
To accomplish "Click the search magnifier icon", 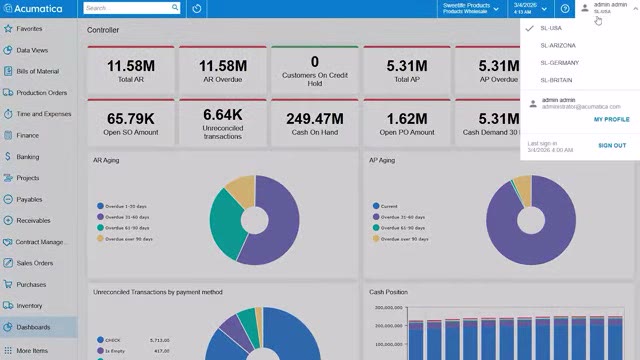I will 175,7.
